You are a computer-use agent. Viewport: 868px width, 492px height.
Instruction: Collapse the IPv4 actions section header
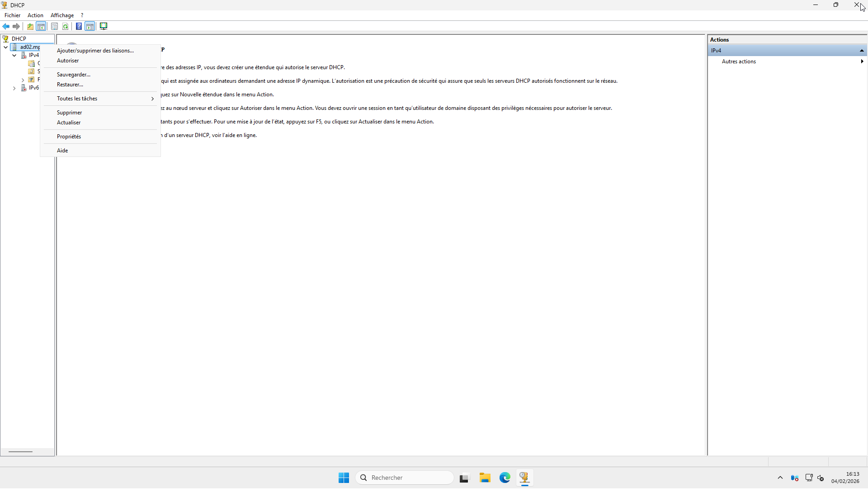pyautogui.click(x=862, y=51)
